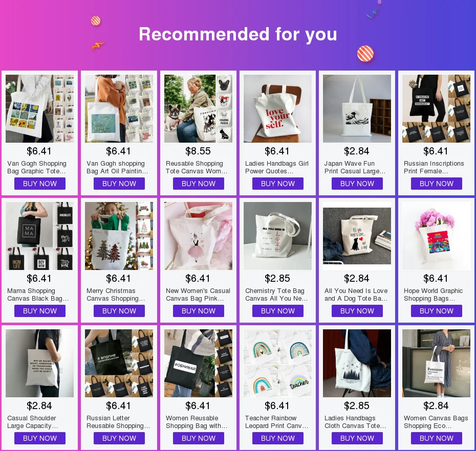Viewport: 476px width, 451px height.
Task: Open the Van Gogh Shopping Bag Graphic Tote thumbnail
Action: [x=39, y=108]
